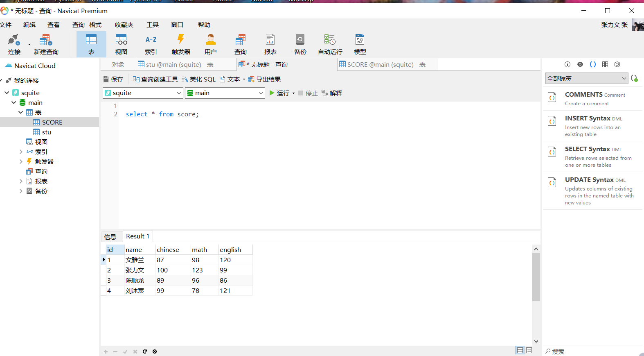Open 查询创建工具 query builder
The width and height of the screenshot is (644, 356).
pyautogui.click(x=155, y=79)
